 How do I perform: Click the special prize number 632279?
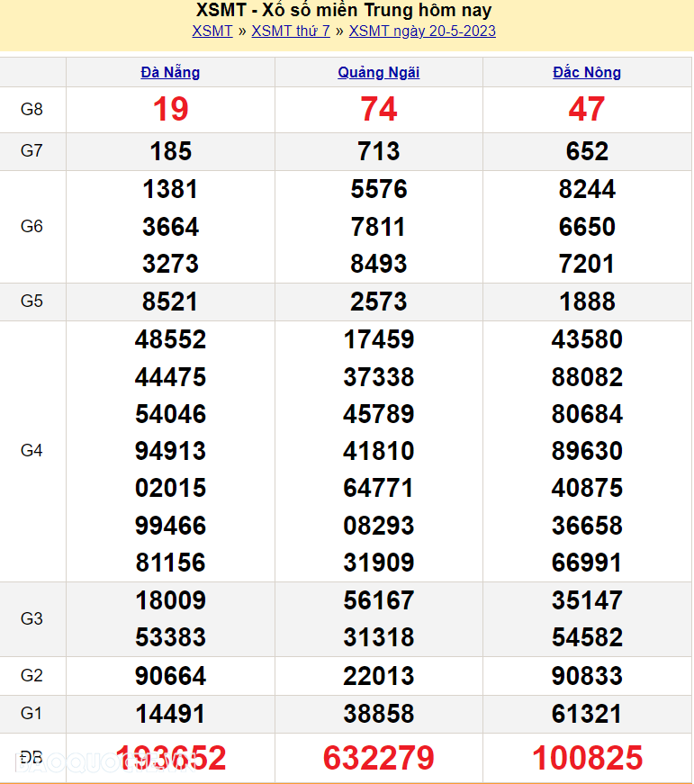[x=378, y=758]
